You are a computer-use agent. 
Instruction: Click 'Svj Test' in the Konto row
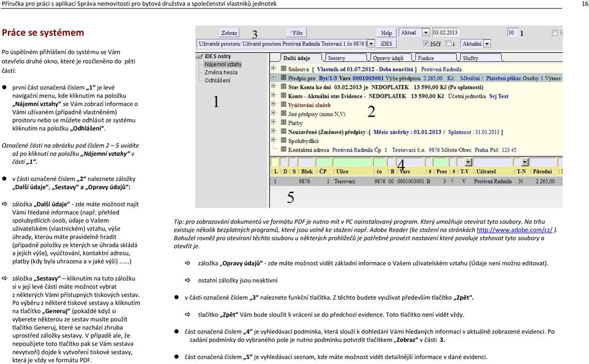click(498, 96)
